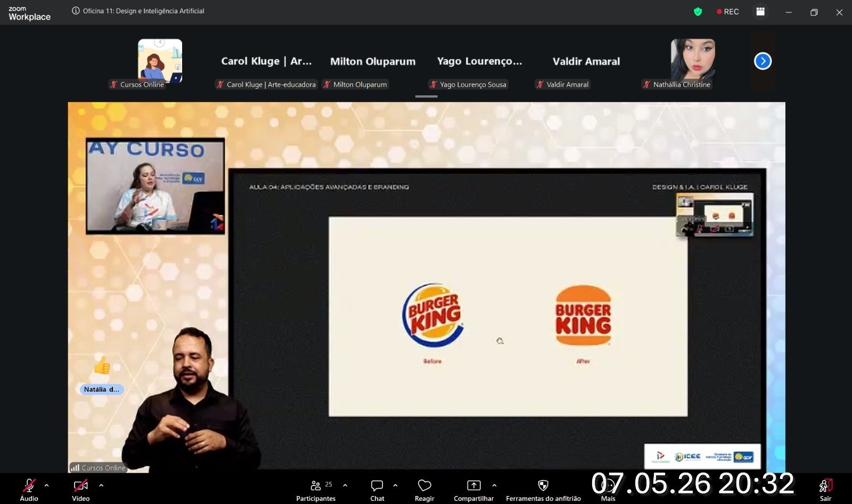Open the green encryption shield info
852x504 pixels.
click(698, 12)
